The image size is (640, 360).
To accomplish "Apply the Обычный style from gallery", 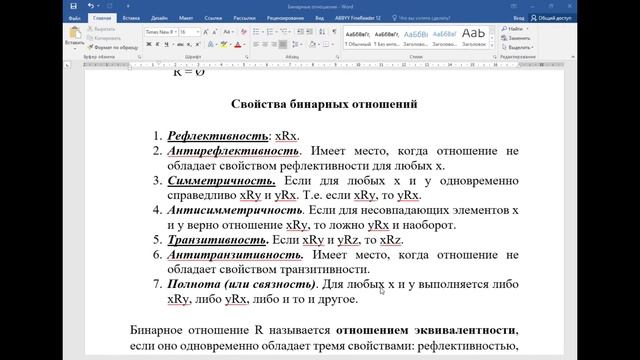I will (x=358, y=38).
